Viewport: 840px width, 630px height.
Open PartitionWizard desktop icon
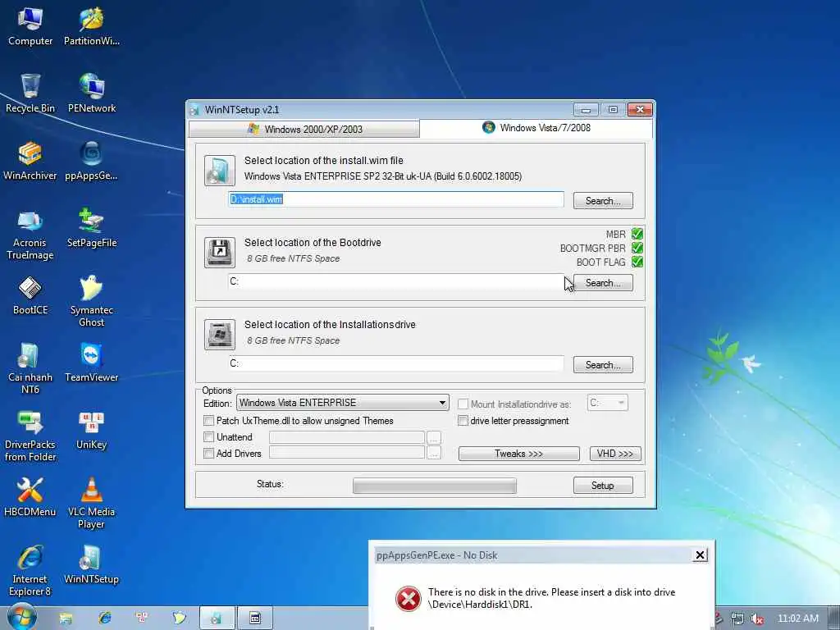tap(92, 25)
